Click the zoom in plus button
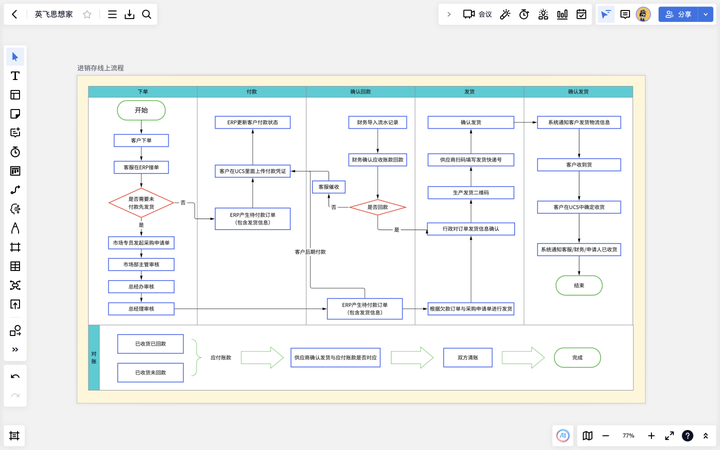 pyautogui.click(x=651, y=435)
